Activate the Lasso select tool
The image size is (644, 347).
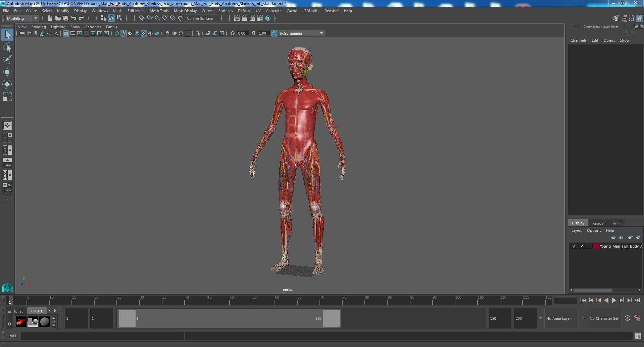click(x=7, y=47)
